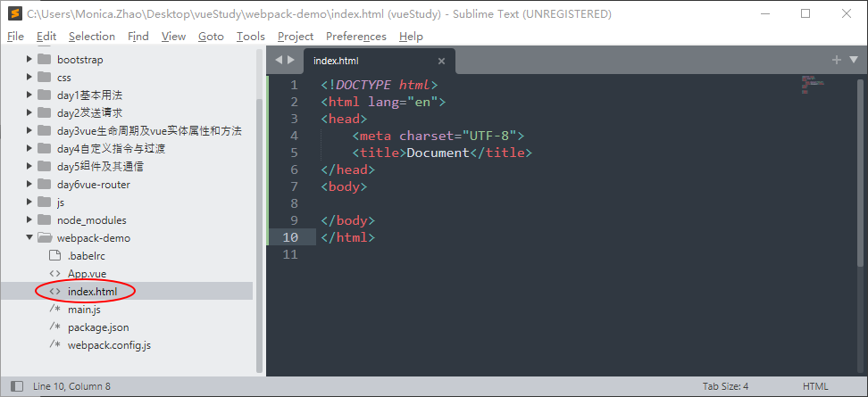Click line number 8 in the gutter

pos(294,203)
